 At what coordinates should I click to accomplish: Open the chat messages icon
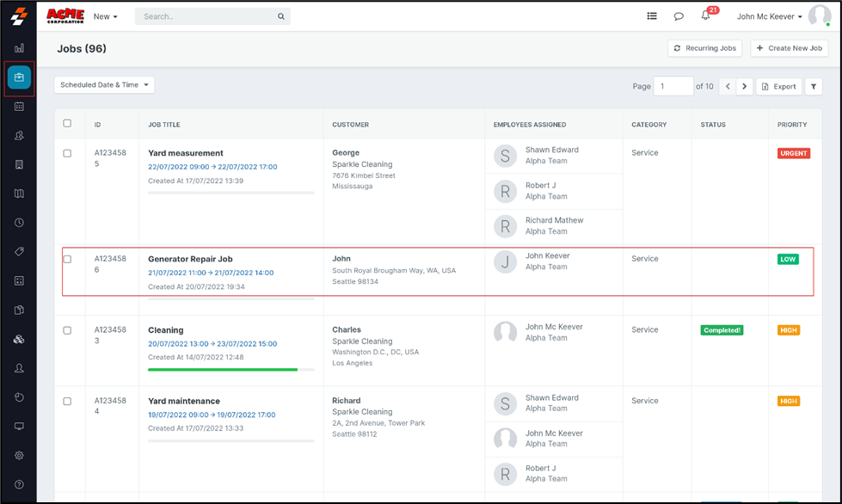[679, 16]
